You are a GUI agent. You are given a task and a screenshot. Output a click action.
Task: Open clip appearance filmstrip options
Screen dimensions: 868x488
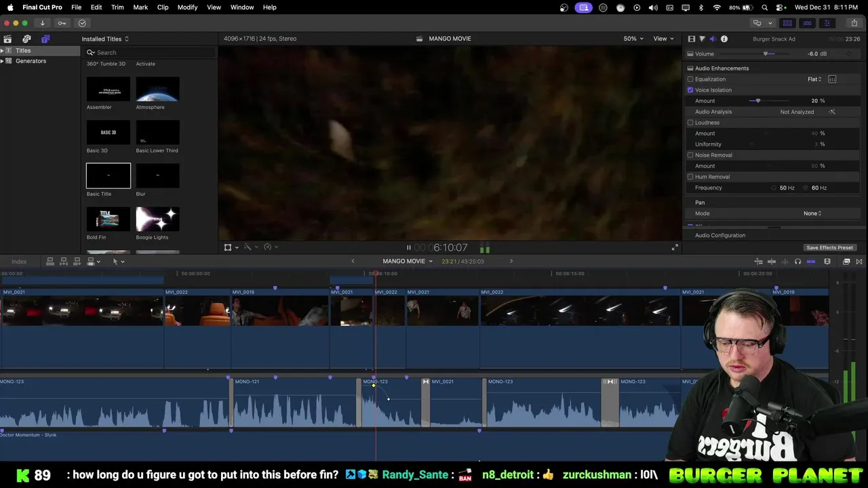click(x=827, y=262)
